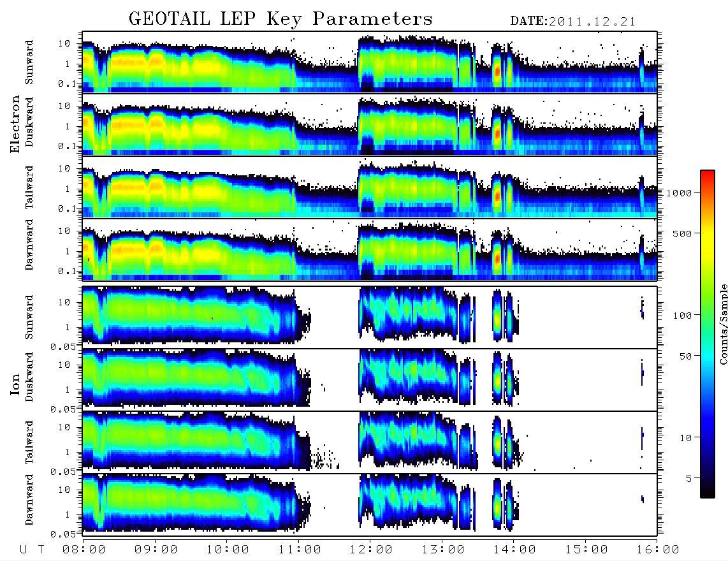
Task: Click the Electron "Tailward" panel label
Action: 29,187
